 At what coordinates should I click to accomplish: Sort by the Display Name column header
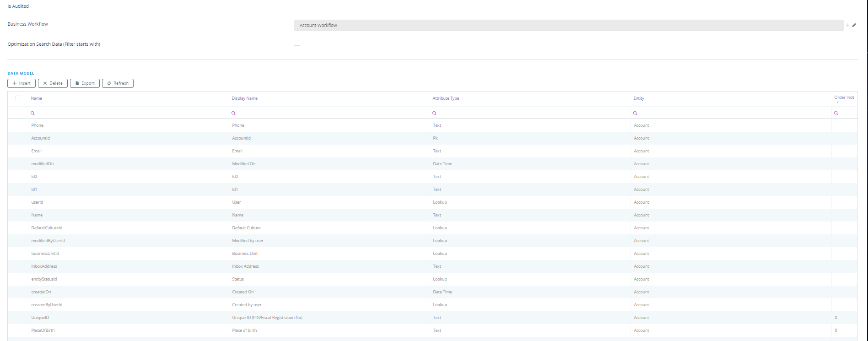point(245,98)
